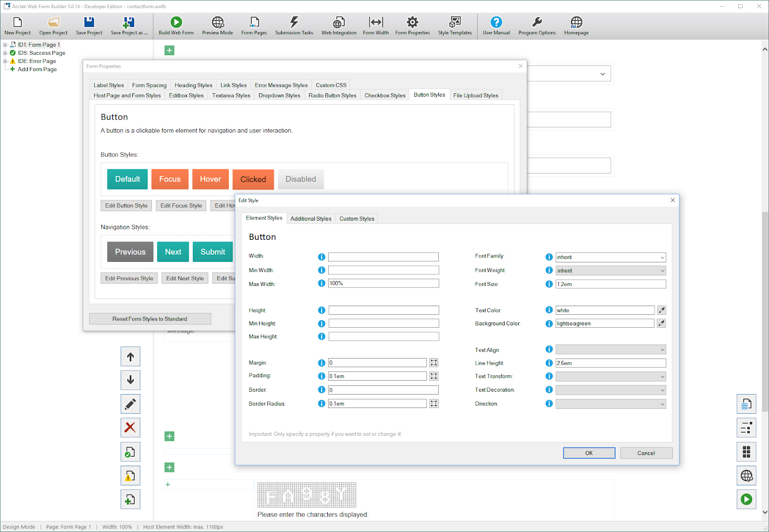Switch to Additional Styles tab
This screenshot has height=532, width=769.
[x=310, y=219]
